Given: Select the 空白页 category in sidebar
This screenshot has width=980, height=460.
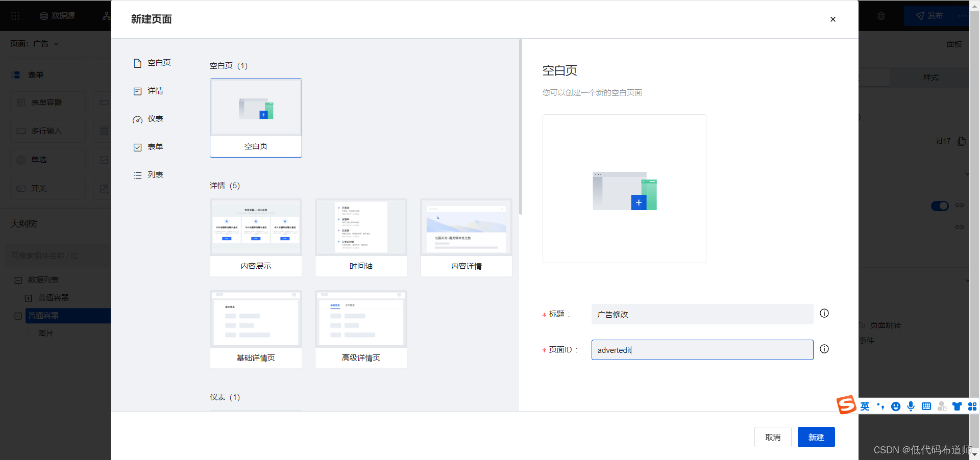Looking at the screenshot, I should coord(152,63).
